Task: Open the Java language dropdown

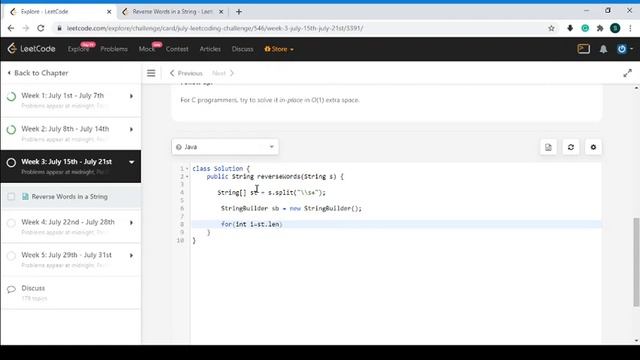Action: (225, 147)
